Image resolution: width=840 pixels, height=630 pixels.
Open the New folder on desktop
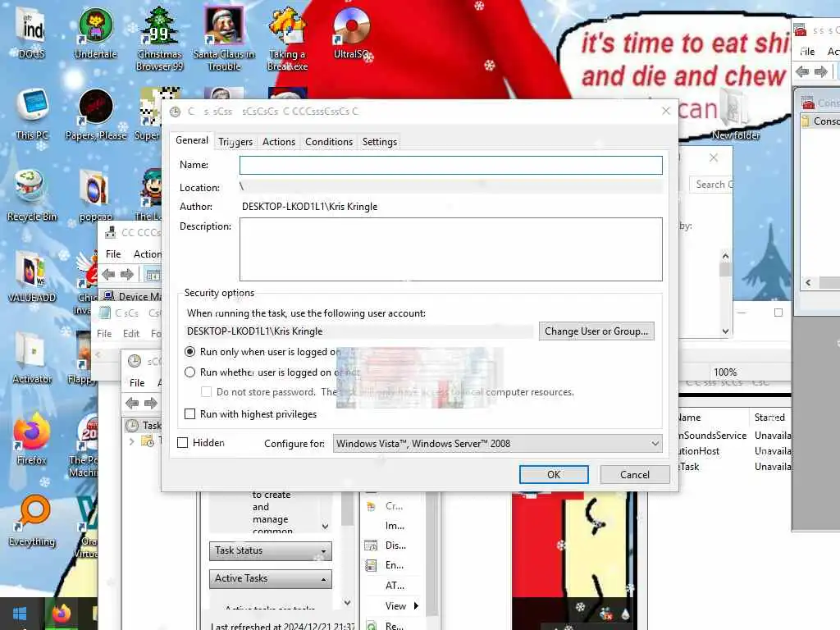click(736, 115)
